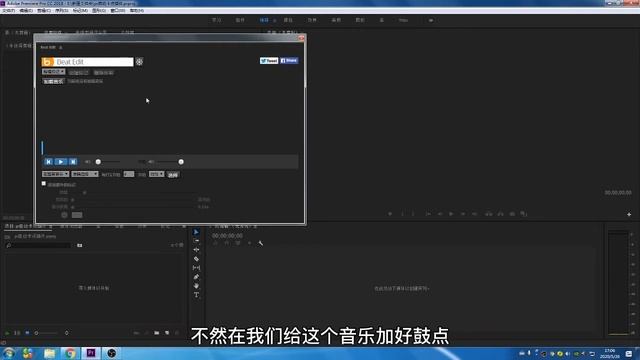The image size is (640, 360).
Task: Choose the Slip tool
Action: [196, 268]
